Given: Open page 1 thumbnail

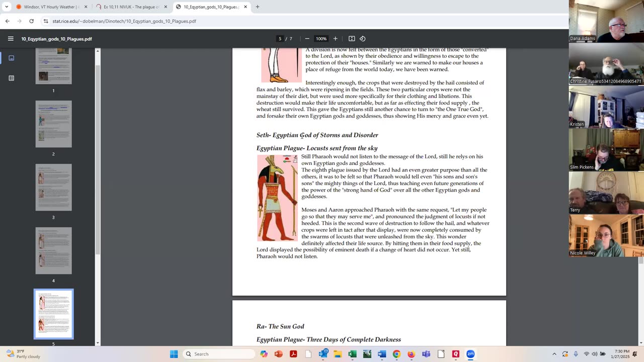Looking at the screenshot, I should (53, 66).
